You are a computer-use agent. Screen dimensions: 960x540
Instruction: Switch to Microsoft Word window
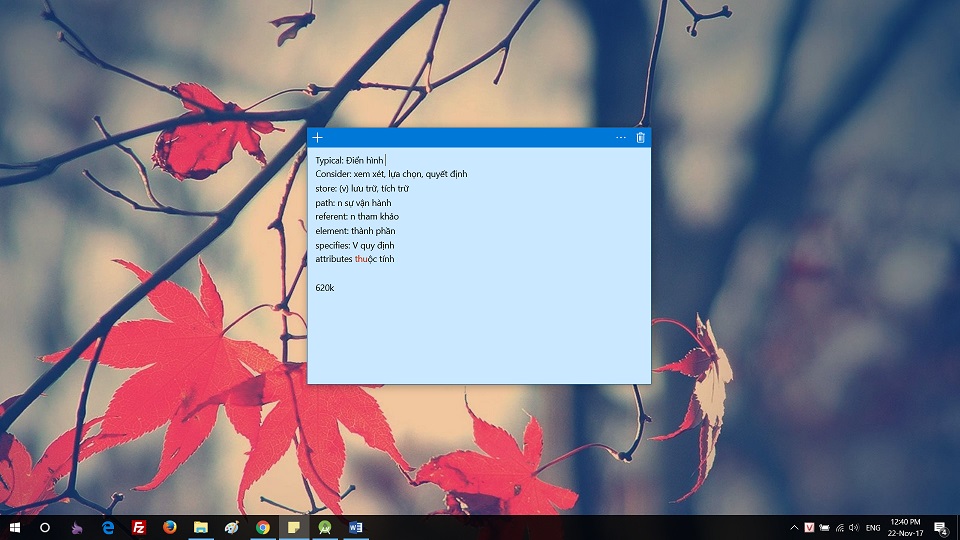356,527
